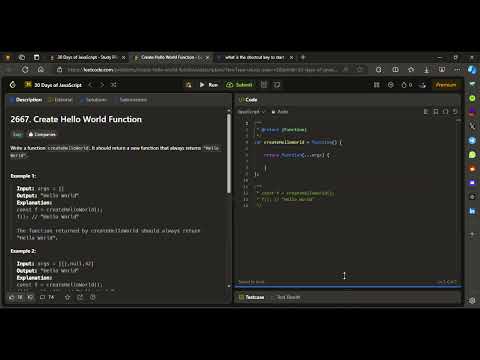Go to the previous problem arrow

(x=90, y=85)
